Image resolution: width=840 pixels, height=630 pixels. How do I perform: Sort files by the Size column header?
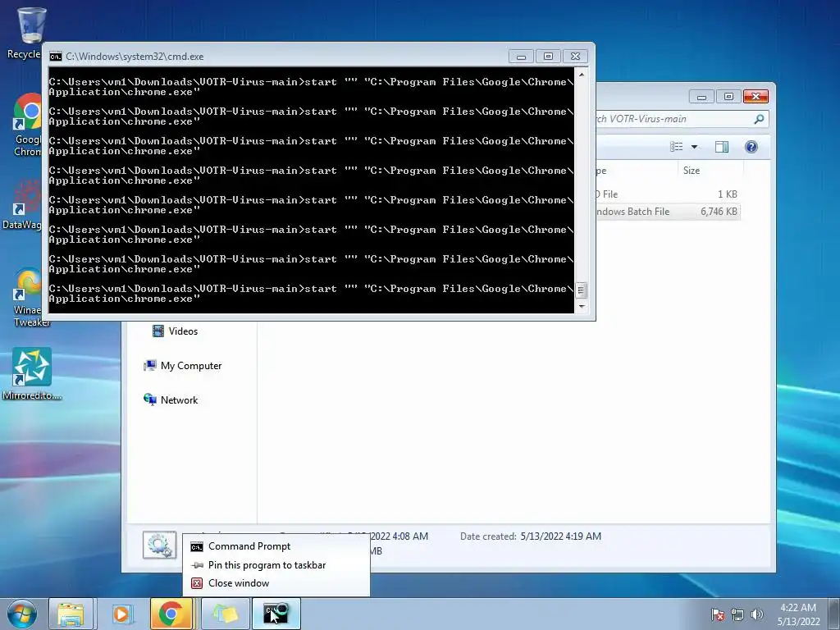[710, 171]
